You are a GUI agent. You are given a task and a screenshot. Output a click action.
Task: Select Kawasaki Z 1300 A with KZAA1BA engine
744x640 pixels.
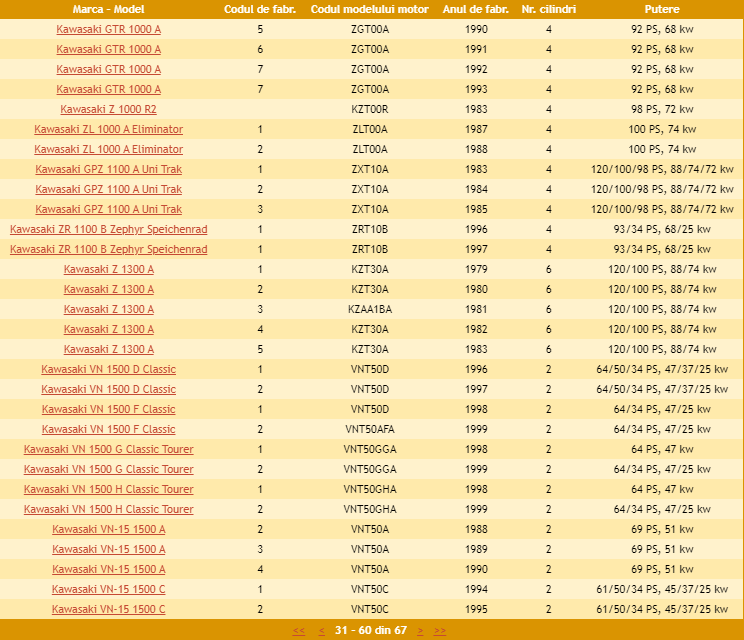[x=108, y=309]
